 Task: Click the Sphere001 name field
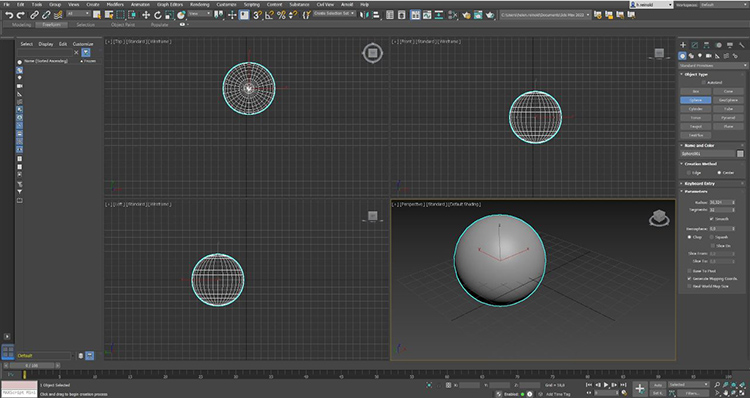pos(707,154)
